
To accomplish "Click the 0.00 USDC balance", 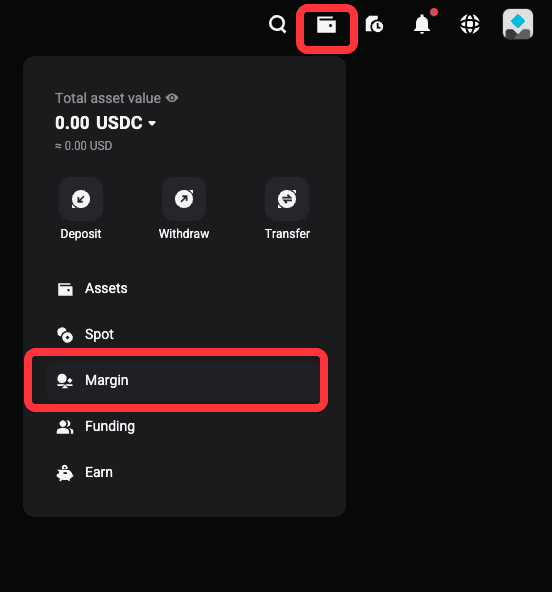I will [x=99, y=123].
